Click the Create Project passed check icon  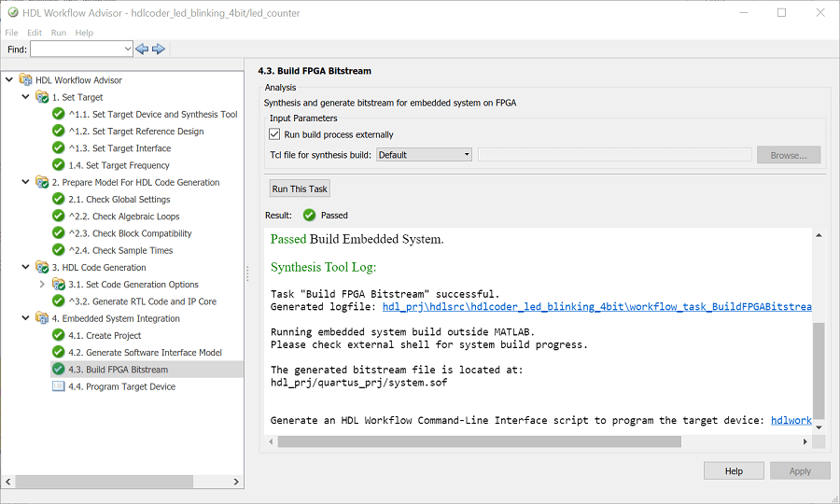coord(59,335)
